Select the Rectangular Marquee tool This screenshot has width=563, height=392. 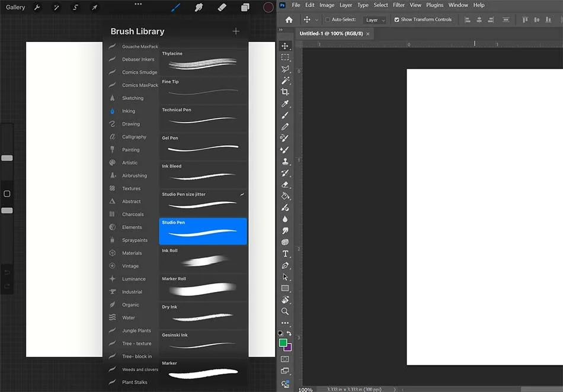pos(285,57)
